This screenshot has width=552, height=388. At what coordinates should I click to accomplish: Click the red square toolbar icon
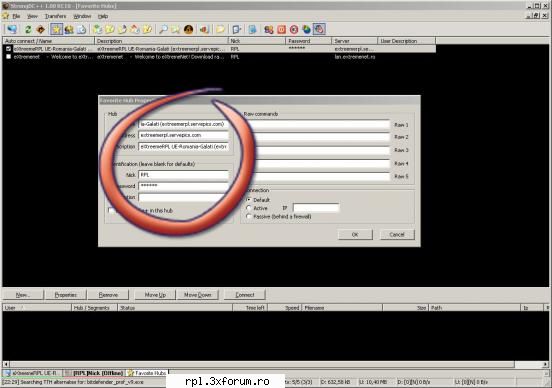[x=281, y=29]
